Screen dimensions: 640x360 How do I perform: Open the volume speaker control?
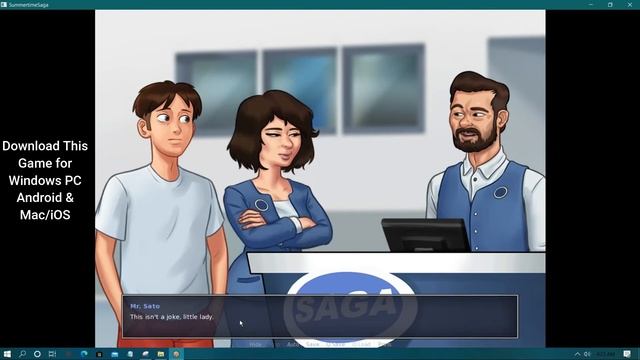587,354
